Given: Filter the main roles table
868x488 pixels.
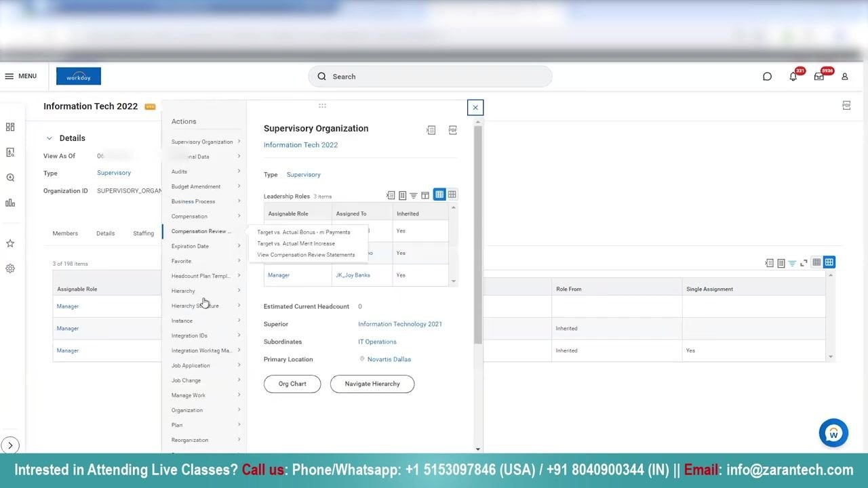Looking at the screenshot, I should tap(792, 263).
